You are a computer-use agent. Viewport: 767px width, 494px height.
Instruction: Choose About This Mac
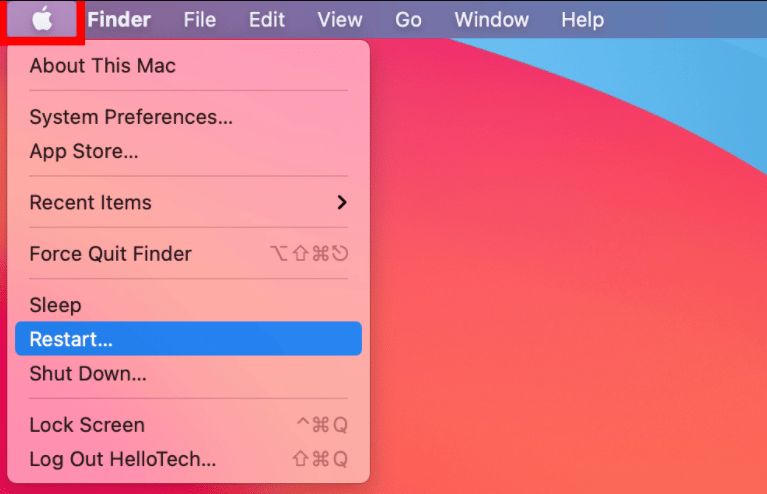[x=188, y=66]
